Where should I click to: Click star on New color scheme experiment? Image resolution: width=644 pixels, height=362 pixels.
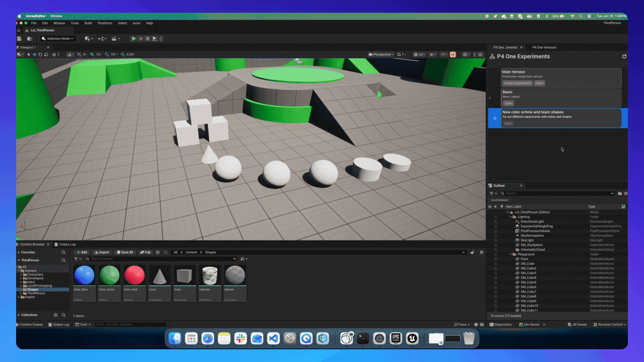(x=495, y=118)
